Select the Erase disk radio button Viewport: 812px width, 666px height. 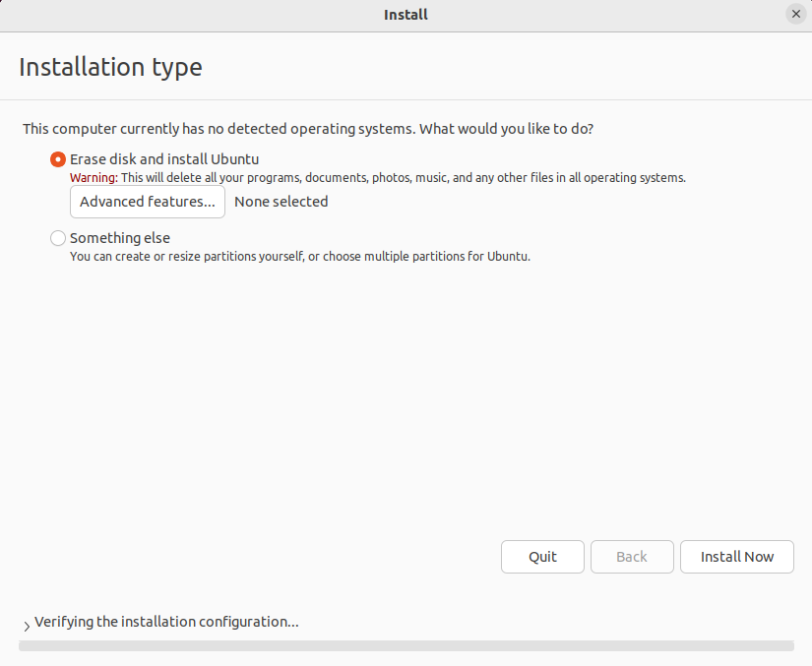(57, 159)
